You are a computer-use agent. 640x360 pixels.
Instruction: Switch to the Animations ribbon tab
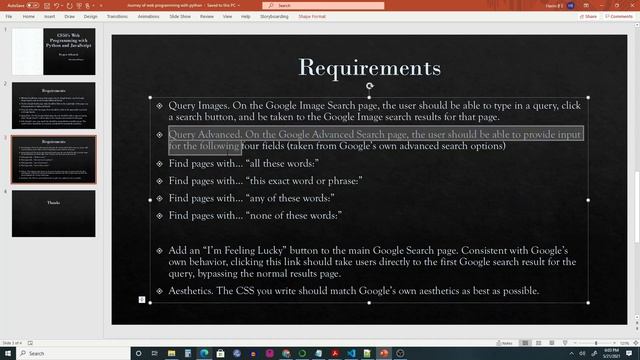(x=148, y=17)
